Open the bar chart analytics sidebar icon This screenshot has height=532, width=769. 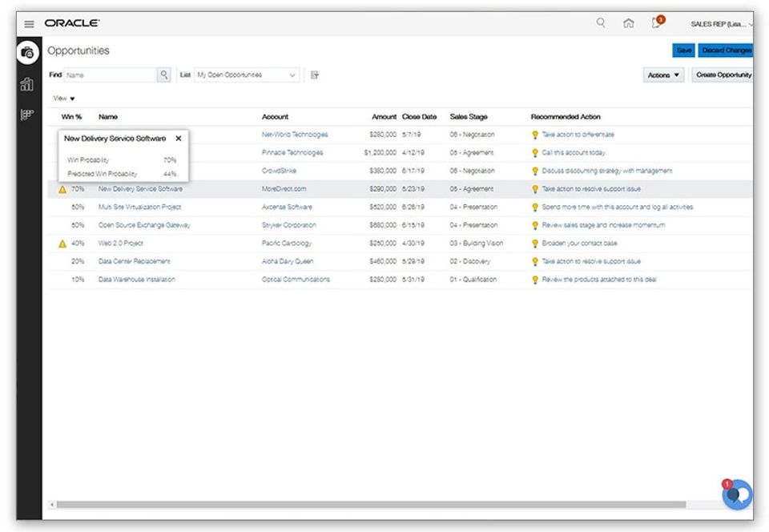[x=27, y=84]
